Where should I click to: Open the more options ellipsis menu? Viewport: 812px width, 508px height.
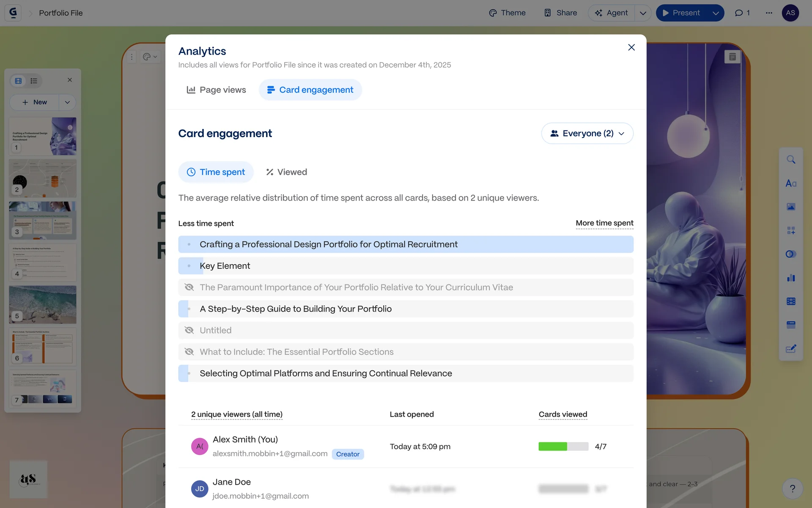(x=769, y=13)
